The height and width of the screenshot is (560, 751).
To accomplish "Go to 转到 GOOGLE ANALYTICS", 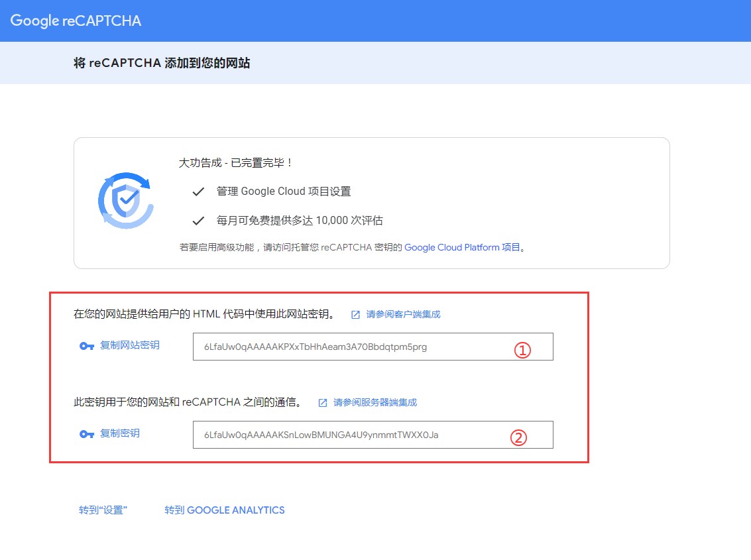I will pos(225,510).
